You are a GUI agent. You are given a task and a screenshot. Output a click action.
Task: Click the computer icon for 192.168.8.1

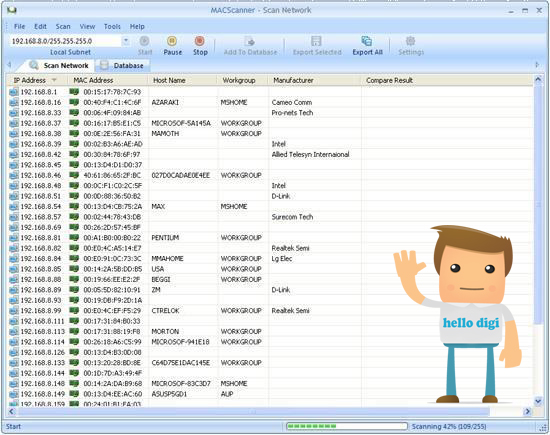point(14,92)
